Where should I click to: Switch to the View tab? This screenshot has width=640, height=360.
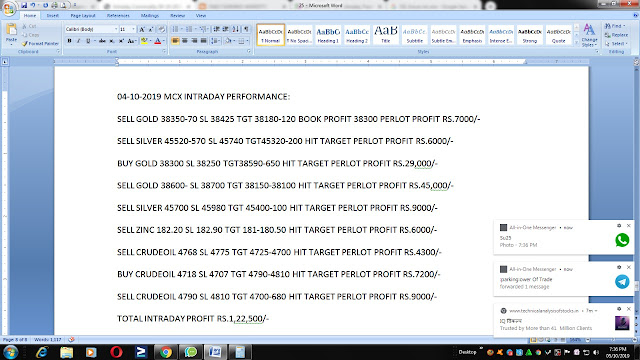[201, 16]
